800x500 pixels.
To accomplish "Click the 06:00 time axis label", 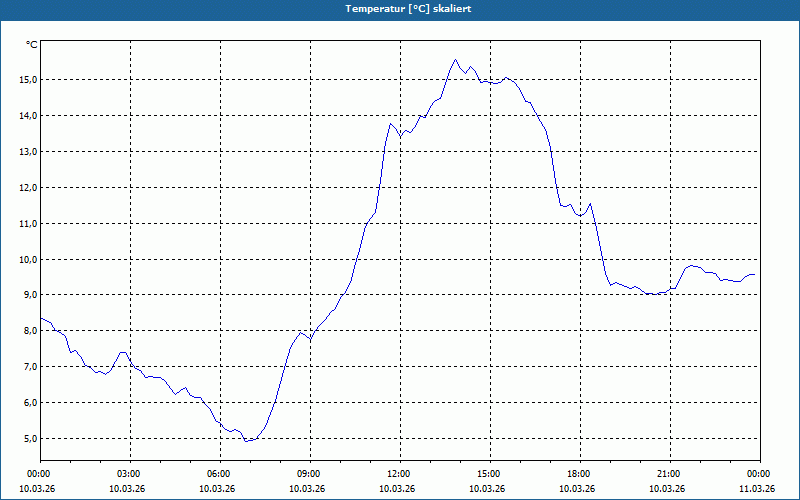I will 220,474.
